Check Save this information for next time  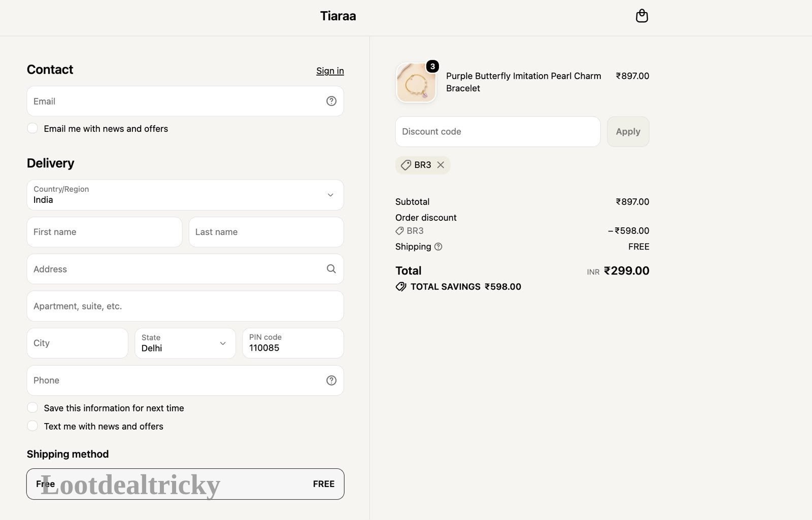[x=32, y=408]
